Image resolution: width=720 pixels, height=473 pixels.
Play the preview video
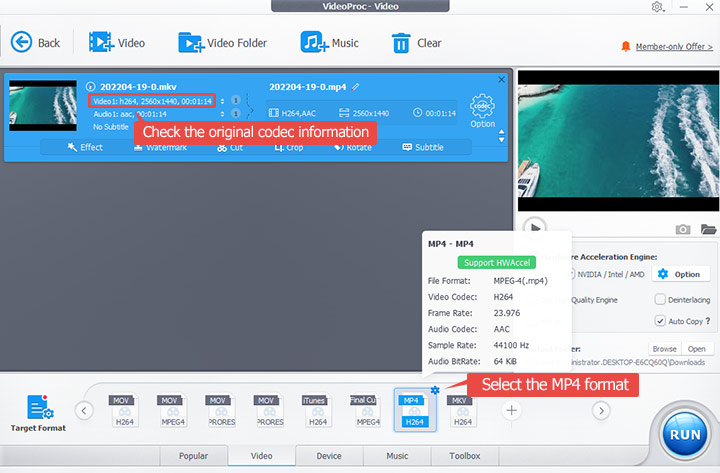click(534, 227)
